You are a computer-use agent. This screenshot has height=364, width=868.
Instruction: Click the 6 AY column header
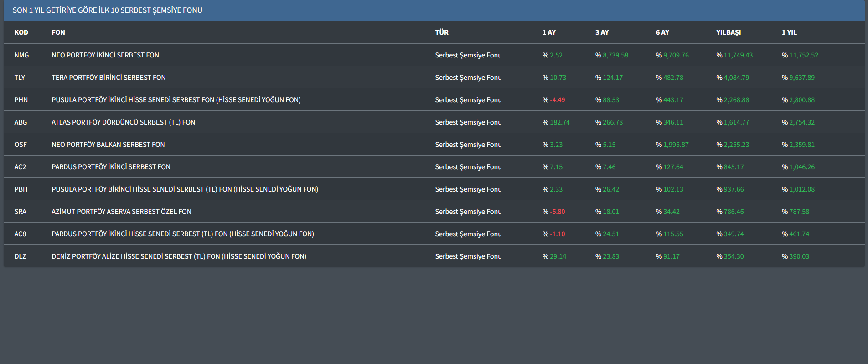662,32
